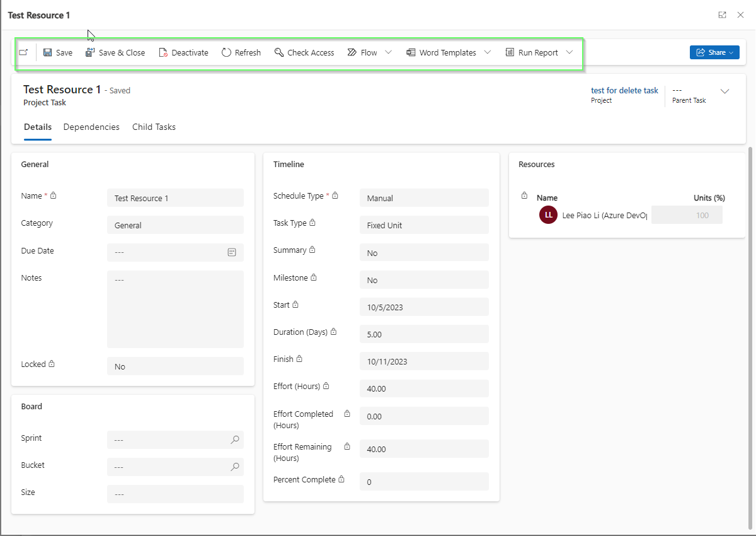Toggle the Summary field value

point(424,253)
